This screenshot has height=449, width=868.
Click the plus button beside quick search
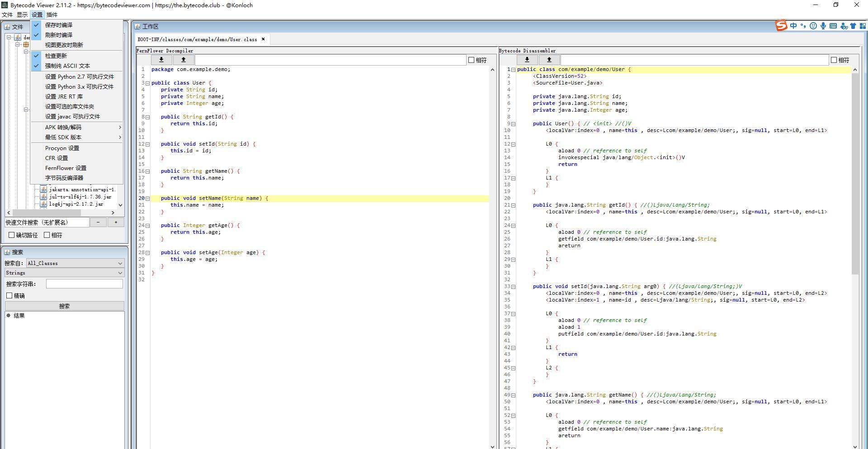point(116,222)
